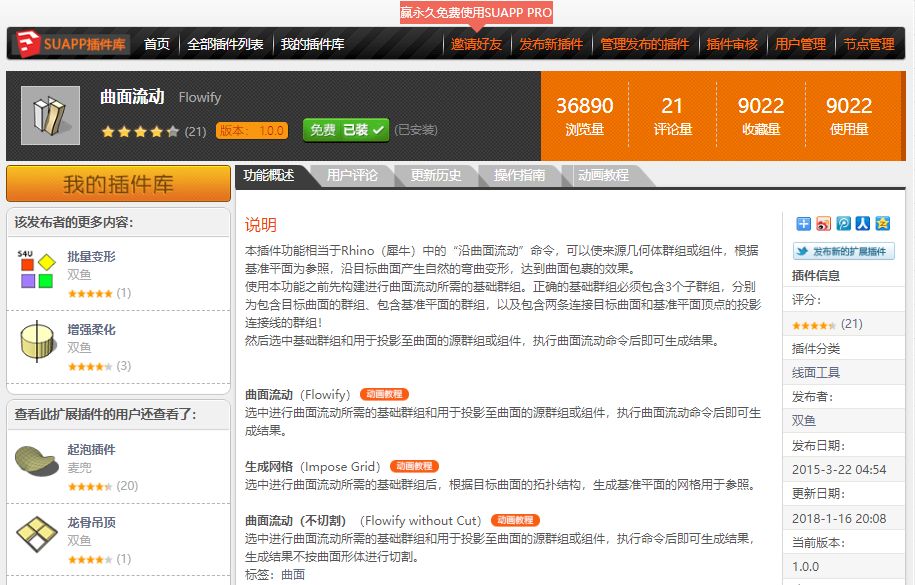Click the star rating in 插件信息 panel
Viewport: 915px width, 585px height.
(x=814, y=325)
